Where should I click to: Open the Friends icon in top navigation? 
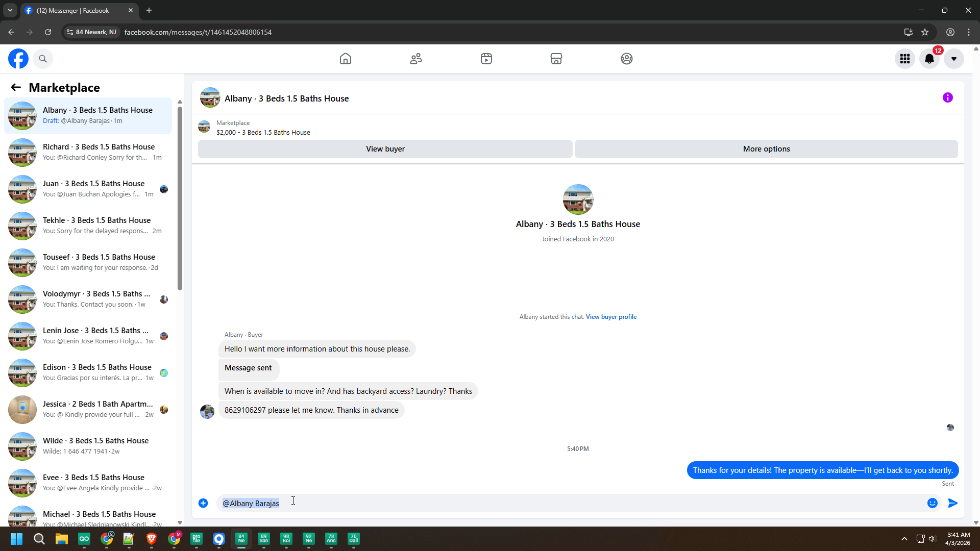(416, 59)
